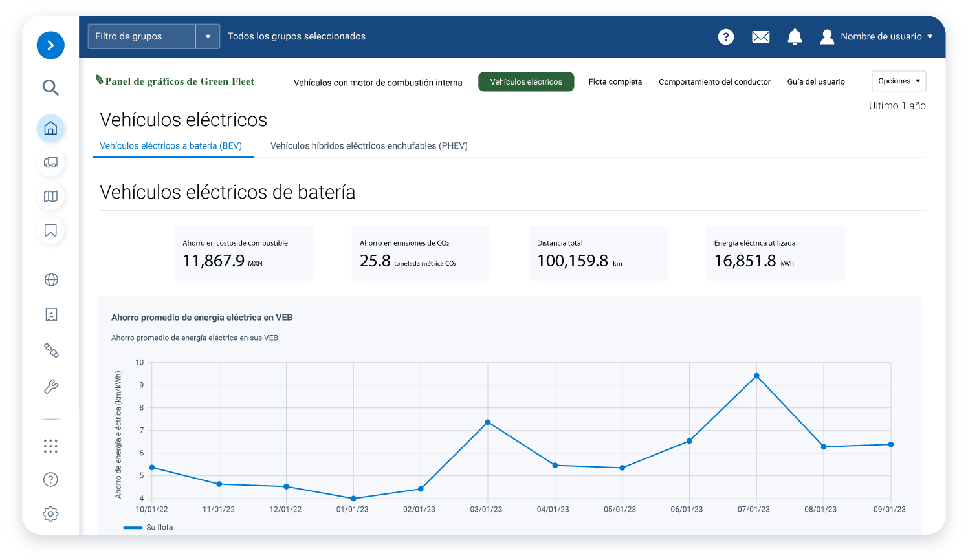Image resolution: width=968 pixels, height=560 pixels.
Task: Switch to the PHEV tab
Action: click(x=368, y=146)
